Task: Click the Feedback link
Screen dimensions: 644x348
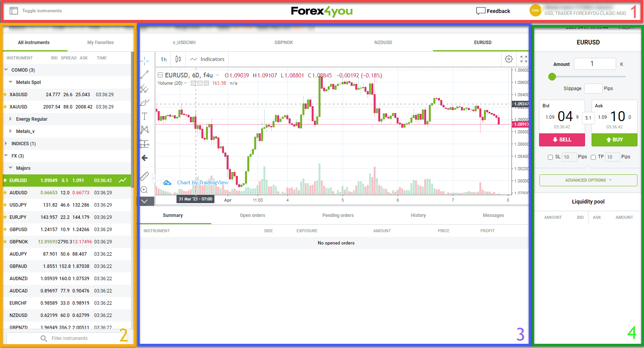Action: click(x=499, y=11)
